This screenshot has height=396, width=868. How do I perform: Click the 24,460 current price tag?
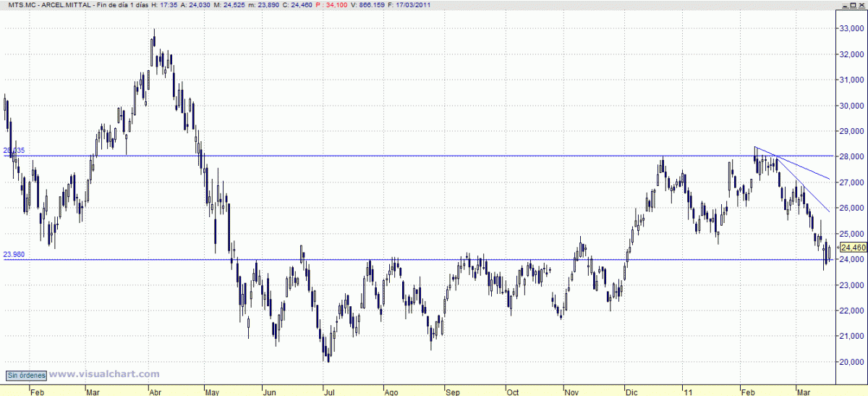(854, 248)
